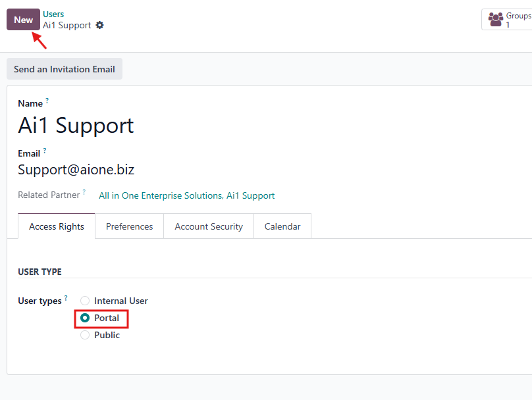Edit the Email field Support@aione.biz
Viewport: 532px width, 400px height.
tap(76, 170)
